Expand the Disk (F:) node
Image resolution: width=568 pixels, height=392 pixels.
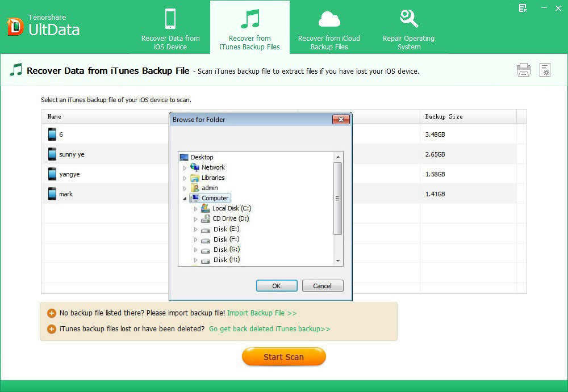pos(195,239)
